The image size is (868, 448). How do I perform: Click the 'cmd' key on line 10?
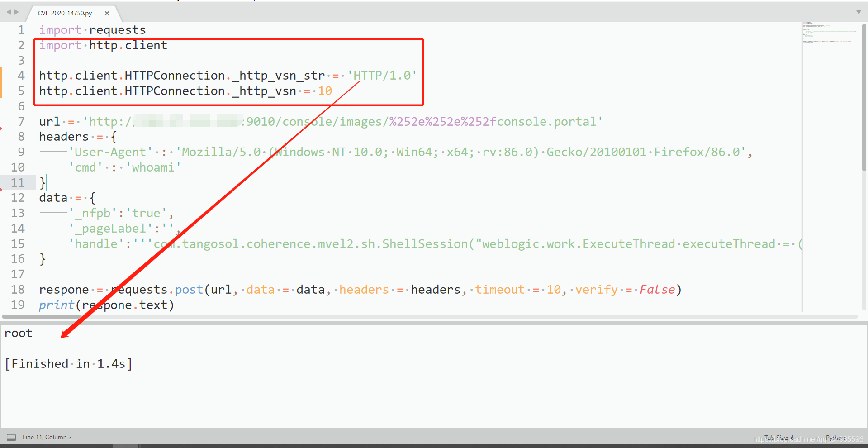coord(85,167)
